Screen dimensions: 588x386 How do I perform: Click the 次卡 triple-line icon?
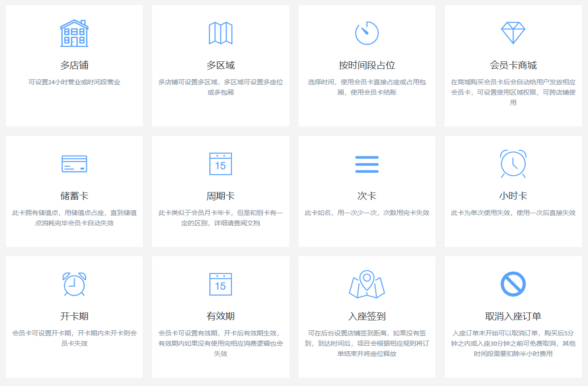tap(367, 163)
